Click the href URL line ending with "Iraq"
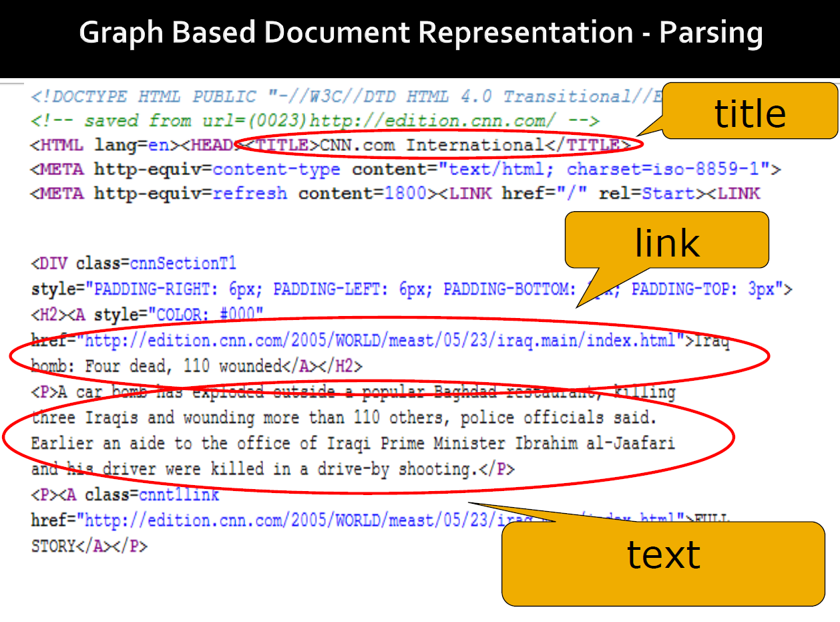The height and width of the screenshot is (622, 840). (x=381, y=341)
